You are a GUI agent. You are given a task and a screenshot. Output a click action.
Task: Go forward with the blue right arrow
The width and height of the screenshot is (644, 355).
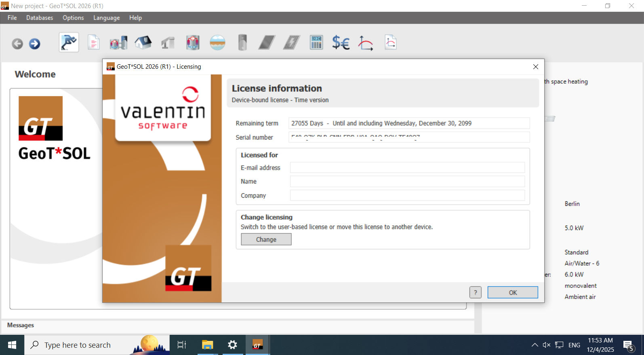point(35,44)
